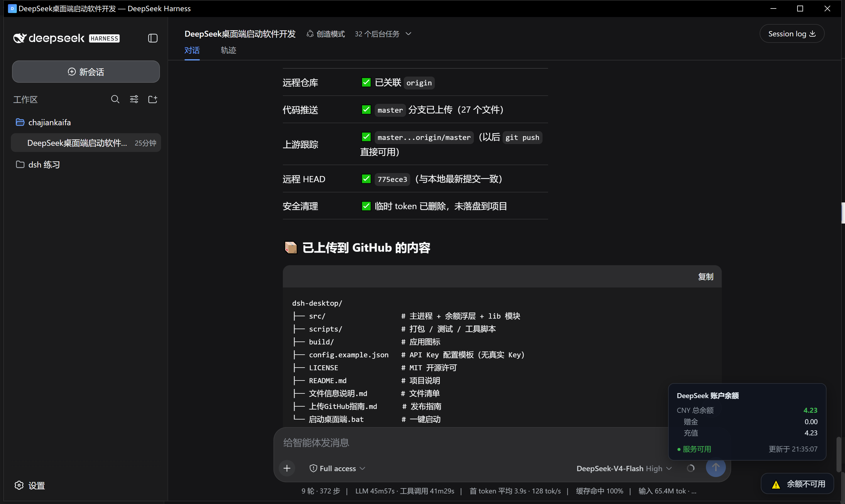Open the DeepSeek-V4-Flash High model dropdown
Image resolution: width=845 pixels, height=504 pixels.
coord(624,468)
